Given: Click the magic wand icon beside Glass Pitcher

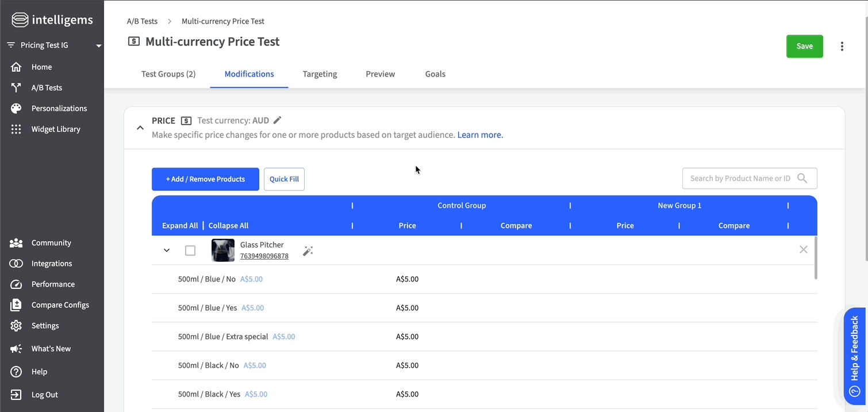Looking at the screenshot, I should pyautogui.click(x=308, y=251).
